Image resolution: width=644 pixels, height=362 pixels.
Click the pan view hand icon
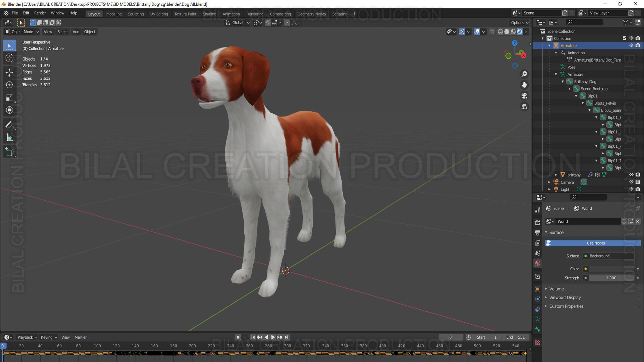[x=524, y=85]
